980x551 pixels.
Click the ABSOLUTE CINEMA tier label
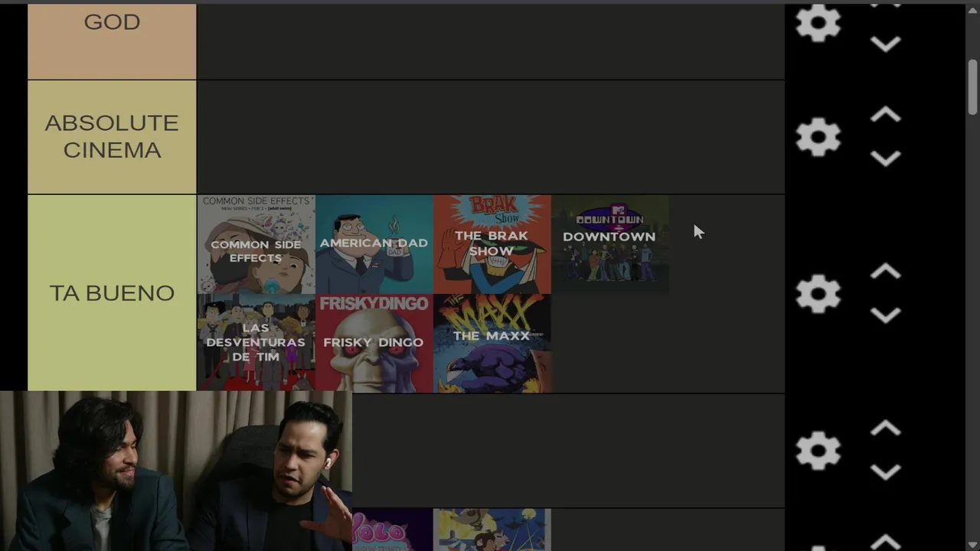click(112, 137)
